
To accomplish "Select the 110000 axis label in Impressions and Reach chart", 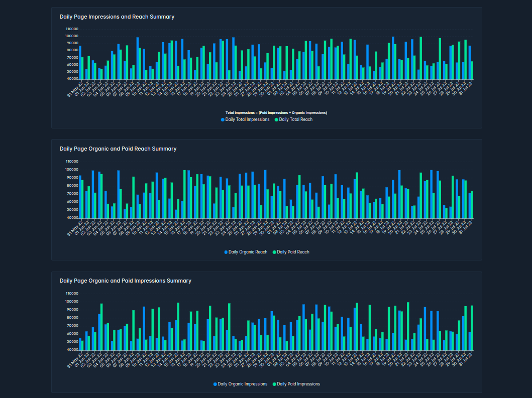I will (x=72, y=29).
